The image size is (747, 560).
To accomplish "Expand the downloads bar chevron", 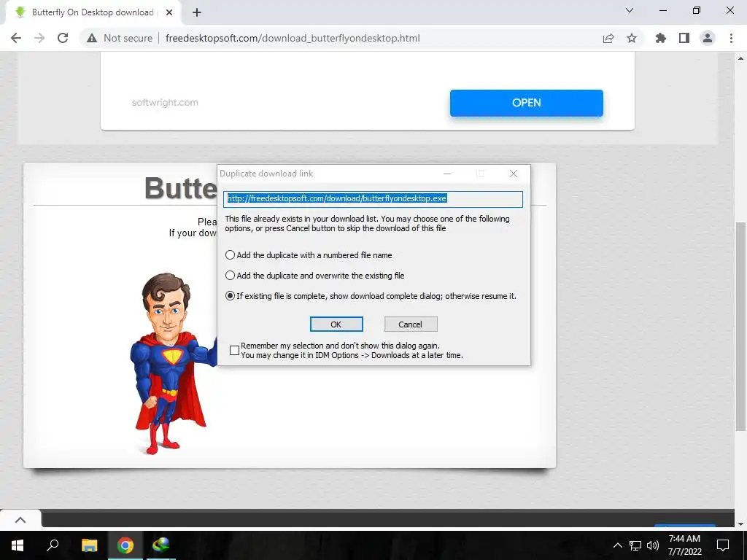I will [x=20, y=519].
